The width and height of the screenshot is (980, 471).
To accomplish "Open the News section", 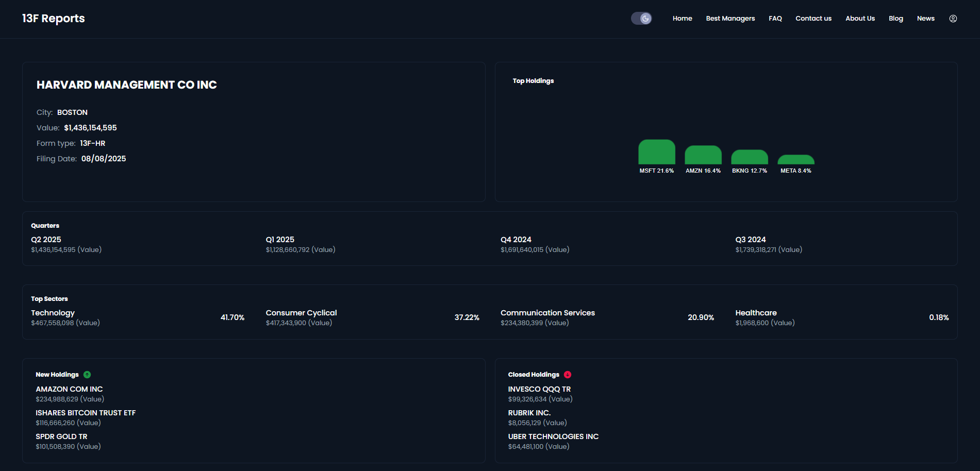I will 926,19.
